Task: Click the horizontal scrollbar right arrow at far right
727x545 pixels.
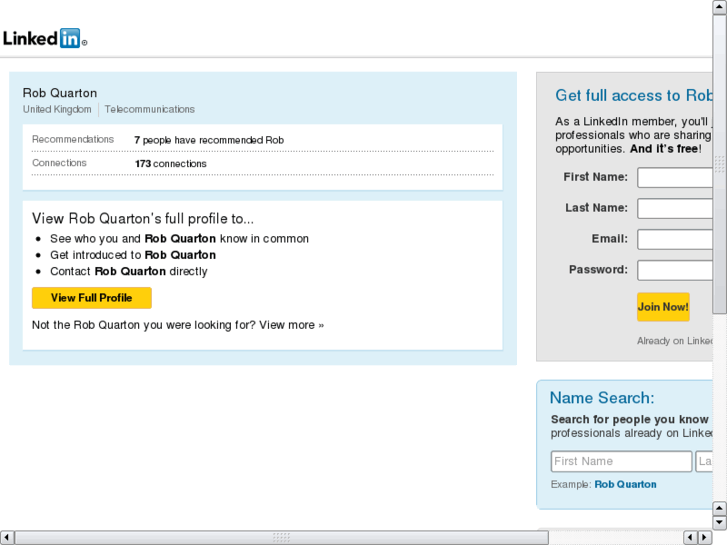Action: pyautogui.click(x=704, y=537)
